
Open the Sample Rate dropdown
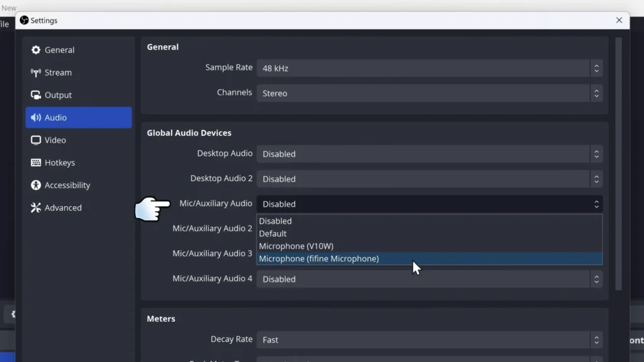point(430,68)
